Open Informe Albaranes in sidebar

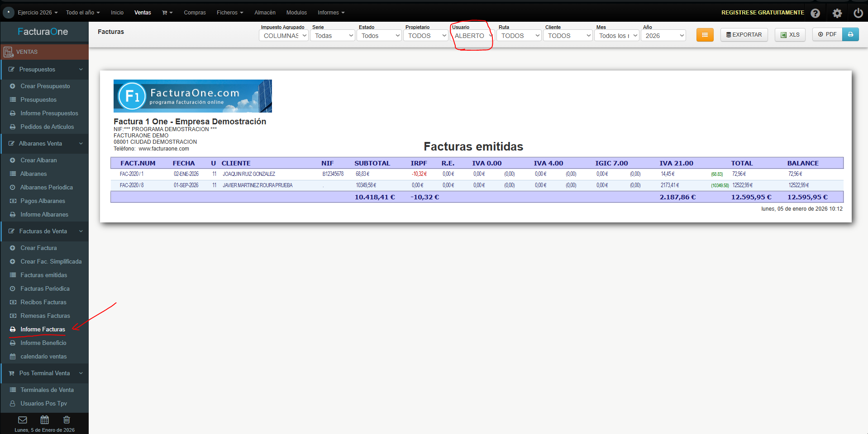[x=44, y=214]
